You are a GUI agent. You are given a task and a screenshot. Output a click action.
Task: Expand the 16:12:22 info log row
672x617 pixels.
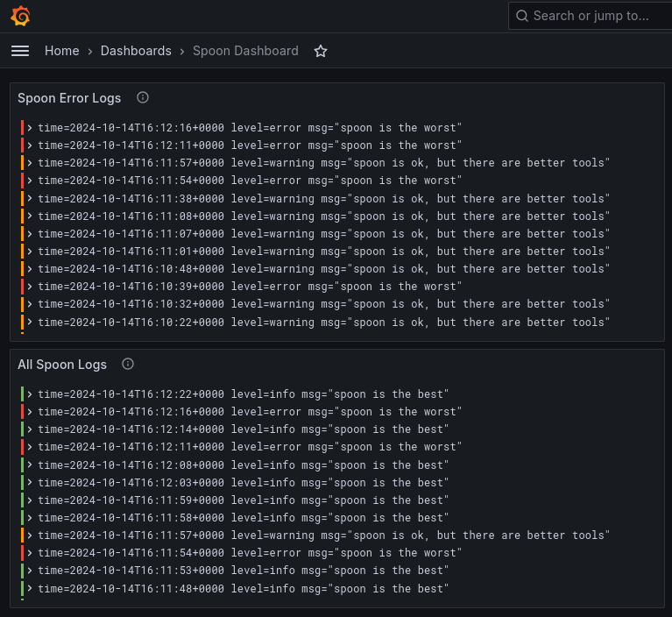pos(30,394)
